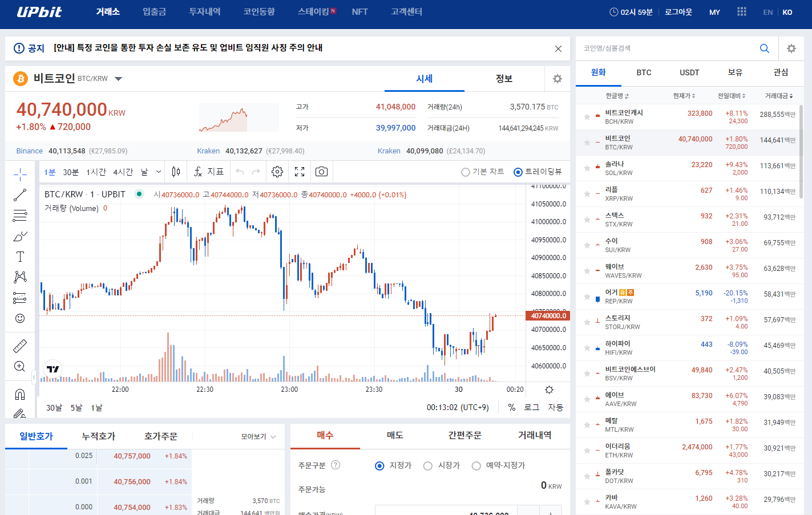Image resolution: width=812 pixels, height=515 pixels.
Task: Select the text annotation tool
Action: click(20, 257)
